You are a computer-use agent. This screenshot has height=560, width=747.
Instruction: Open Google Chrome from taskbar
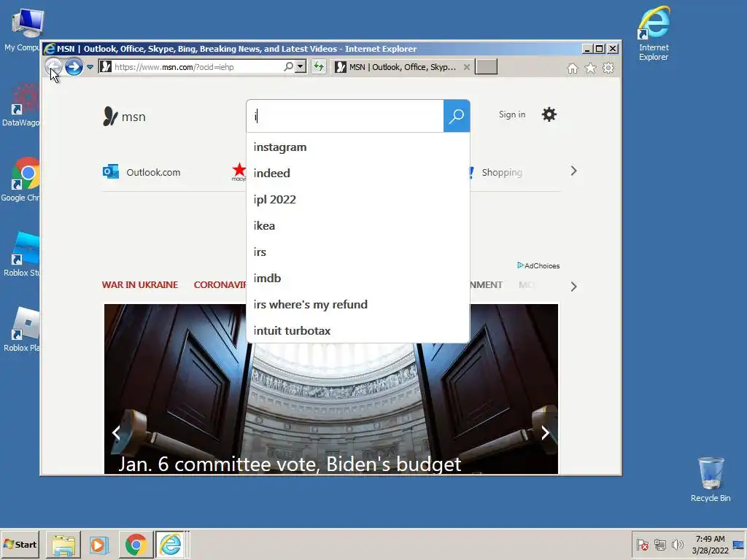point(136,544)
